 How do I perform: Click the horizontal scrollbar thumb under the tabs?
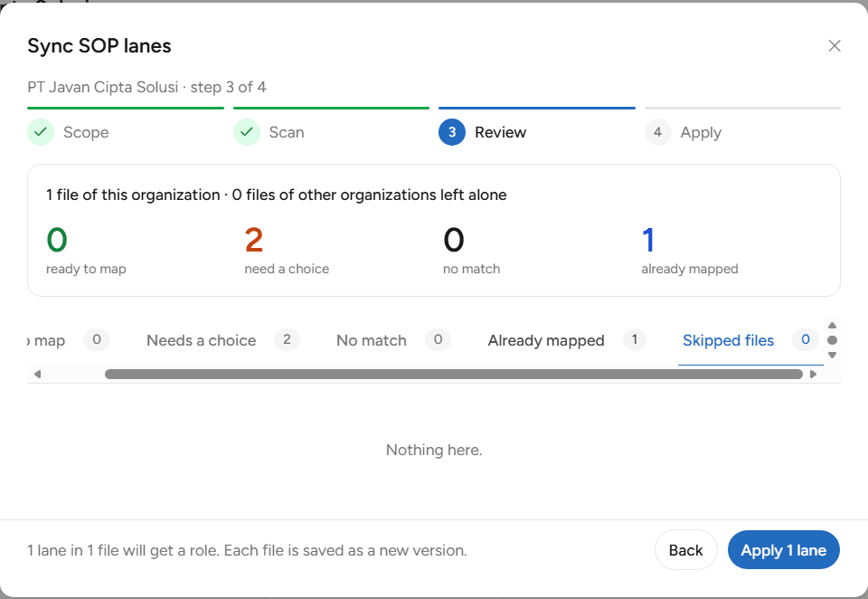[454, 374]
